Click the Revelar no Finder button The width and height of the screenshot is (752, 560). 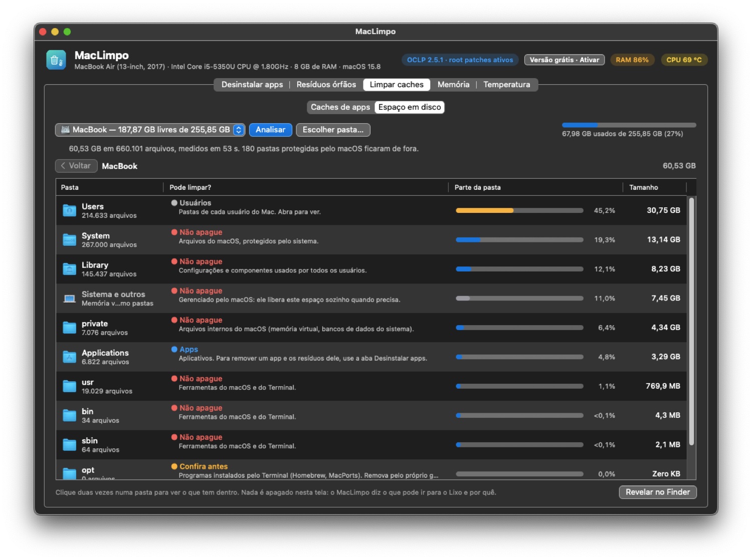point(658,492)
